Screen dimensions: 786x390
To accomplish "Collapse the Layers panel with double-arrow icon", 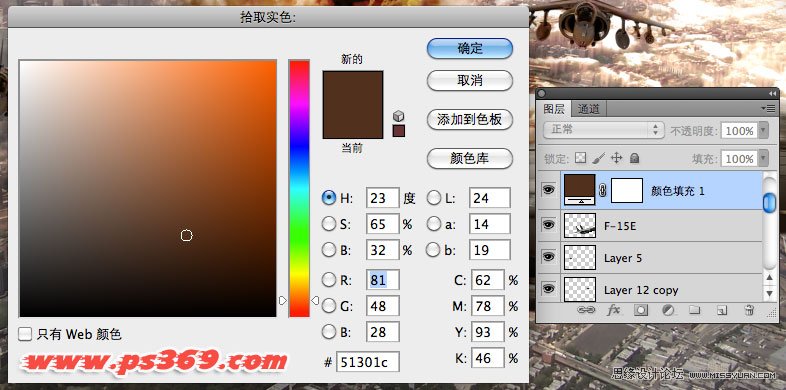I will 772,94.
